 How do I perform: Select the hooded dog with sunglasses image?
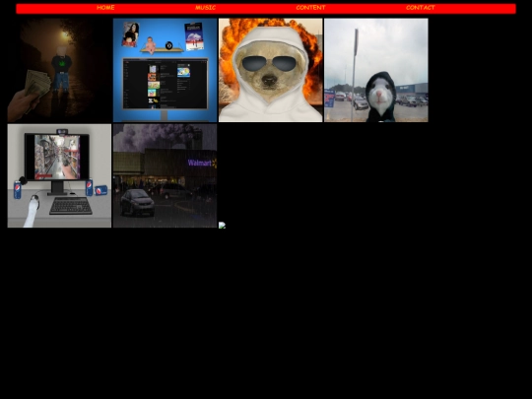click(270, 70)
